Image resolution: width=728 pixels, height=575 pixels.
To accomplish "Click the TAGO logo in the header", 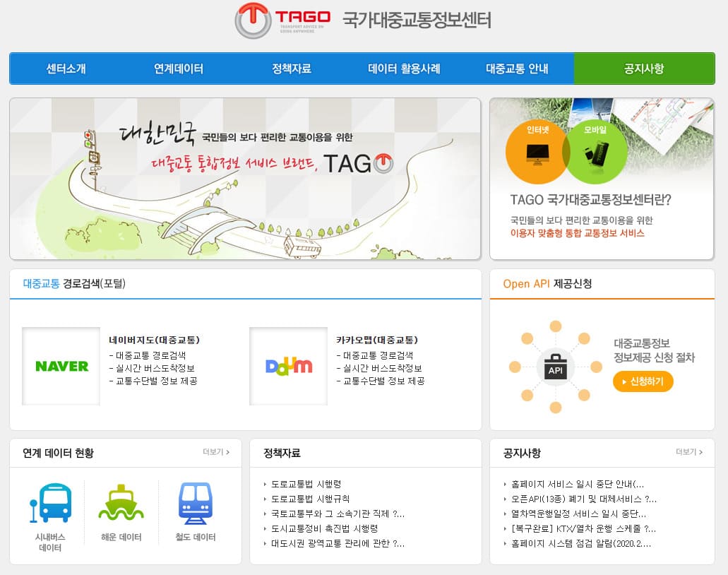I will tap(282, 20).
